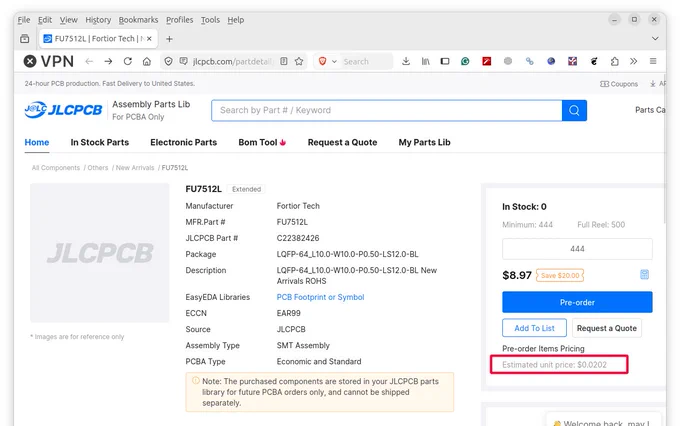Open the Help menu
This screenshot has height=426, width=680.
coord(236,20)
